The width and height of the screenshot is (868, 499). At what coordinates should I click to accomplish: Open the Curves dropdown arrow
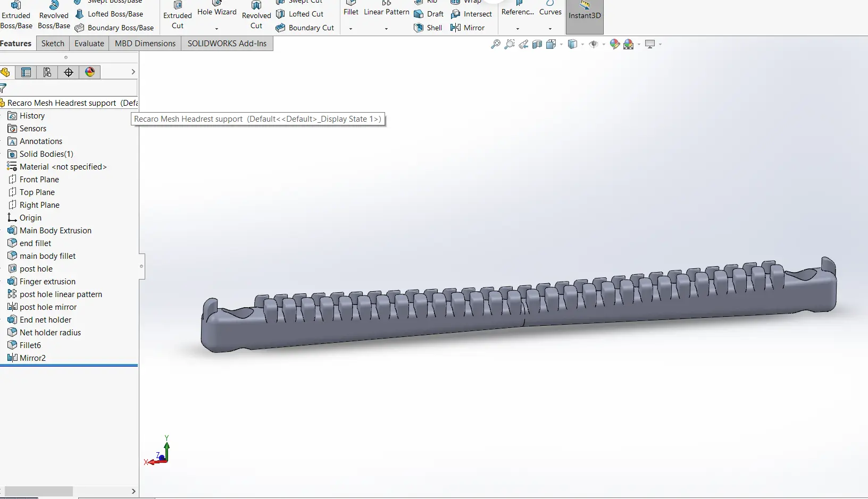[550, 29]
